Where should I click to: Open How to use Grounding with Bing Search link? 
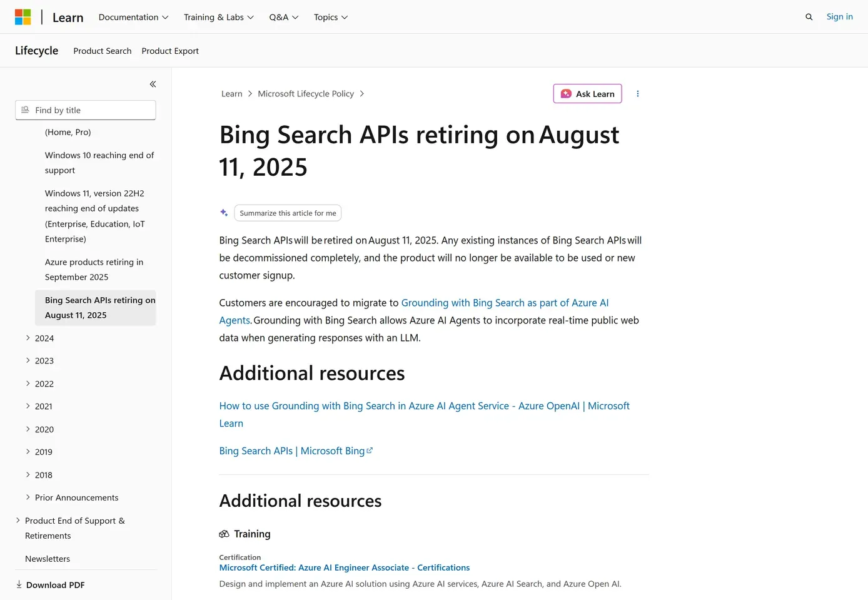click(x=424, y=414)
